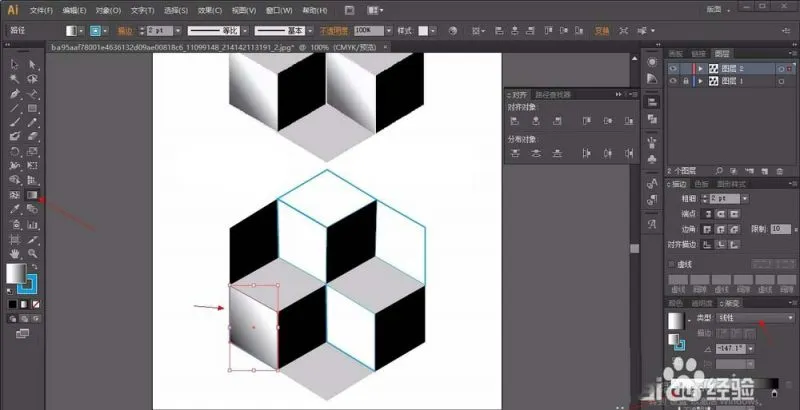800x410 pixels.
Task: Select the Rotate tool
Action: pos(14,151)
